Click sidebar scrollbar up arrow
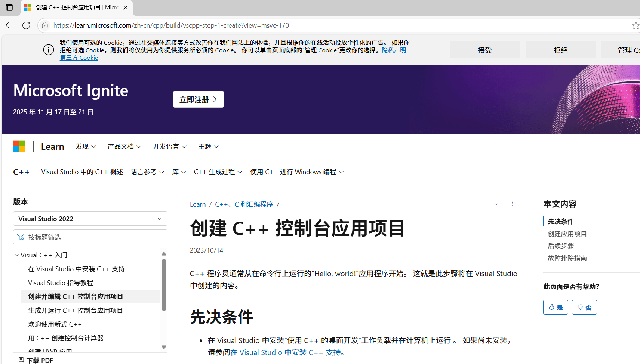The image size is (640, 364). click(164, 254)
